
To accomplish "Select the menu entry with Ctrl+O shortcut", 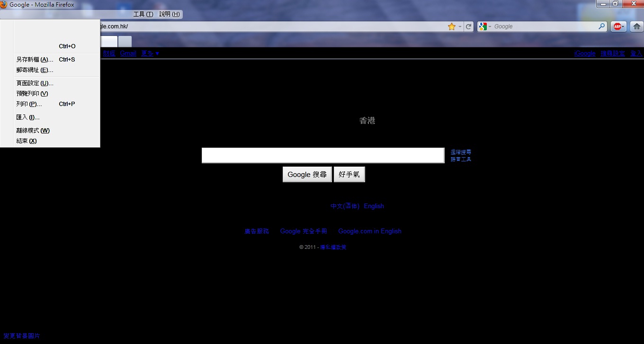I will tap(50, 46).
